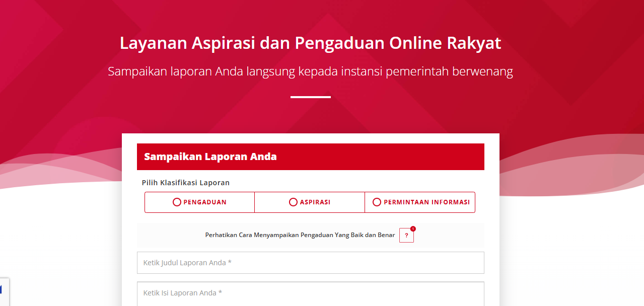644x306 pixels.
Task: Select the PENGADUAN radio circle
Action: 177,202
